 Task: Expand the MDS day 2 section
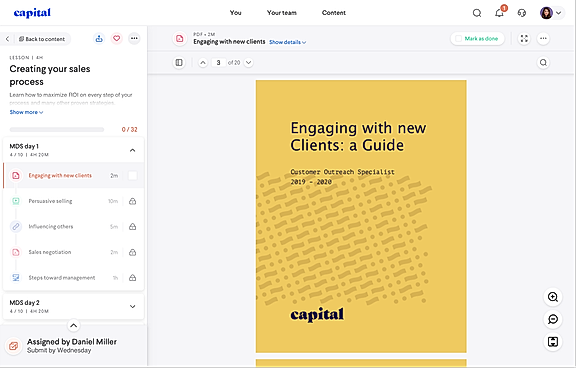pos(133,307)
